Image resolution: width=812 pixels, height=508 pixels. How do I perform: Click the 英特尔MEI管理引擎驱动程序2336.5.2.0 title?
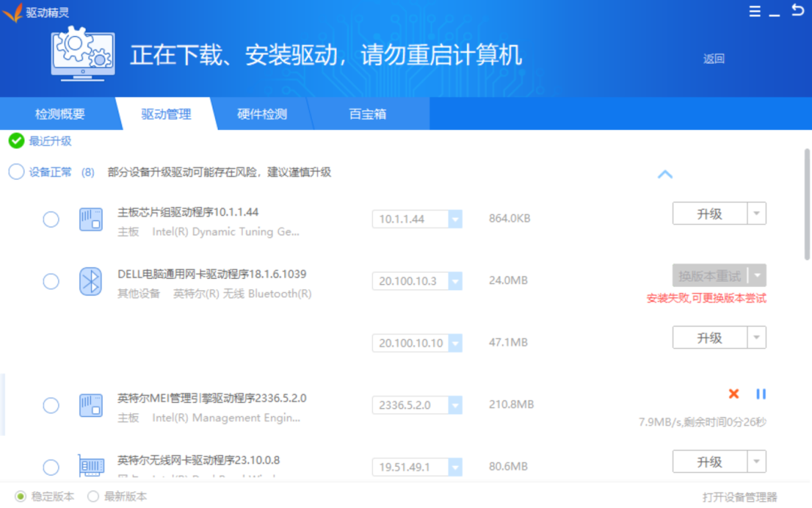212,398
